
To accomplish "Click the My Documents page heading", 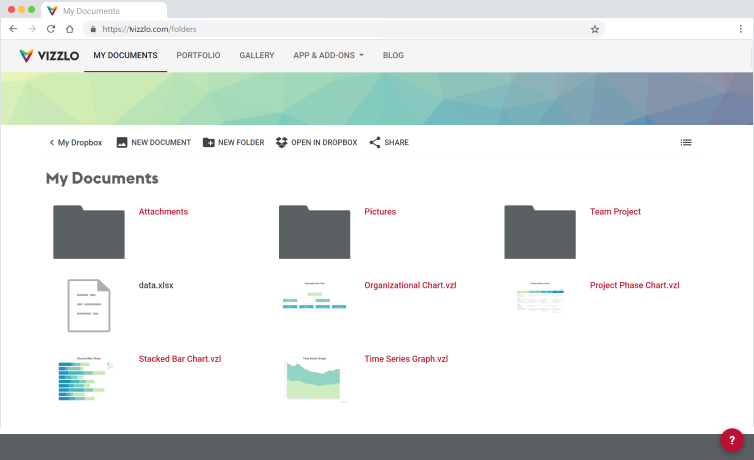I will 102,178.
